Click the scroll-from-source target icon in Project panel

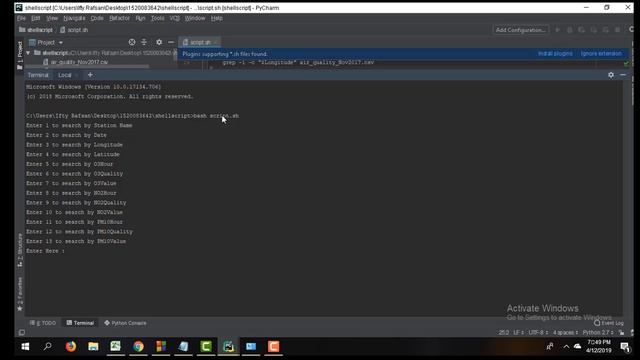tap(132, 42)
